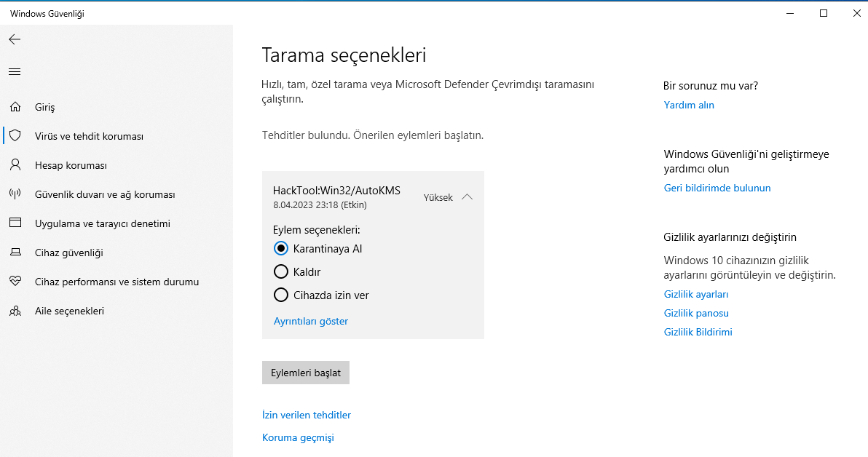The image size is (868, 457).
Task: Click Geri bildirimde bulunun link
Action: pos(717,188)
